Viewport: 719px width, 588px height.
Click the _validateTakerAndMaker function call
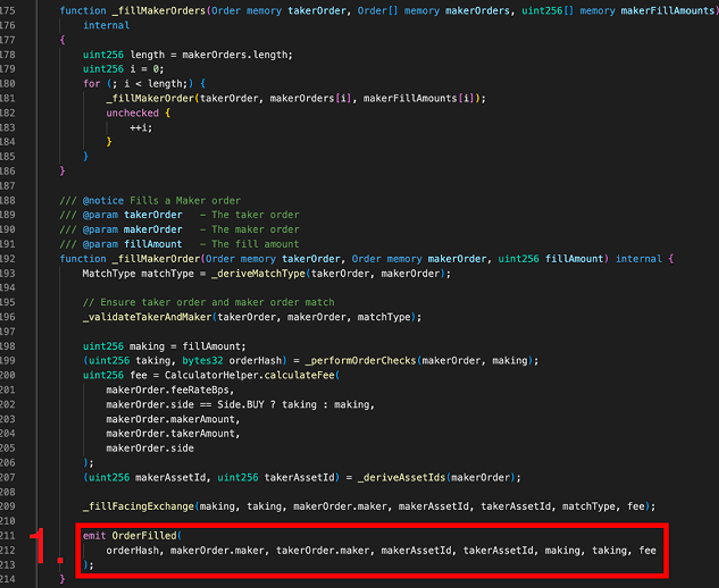147,317
